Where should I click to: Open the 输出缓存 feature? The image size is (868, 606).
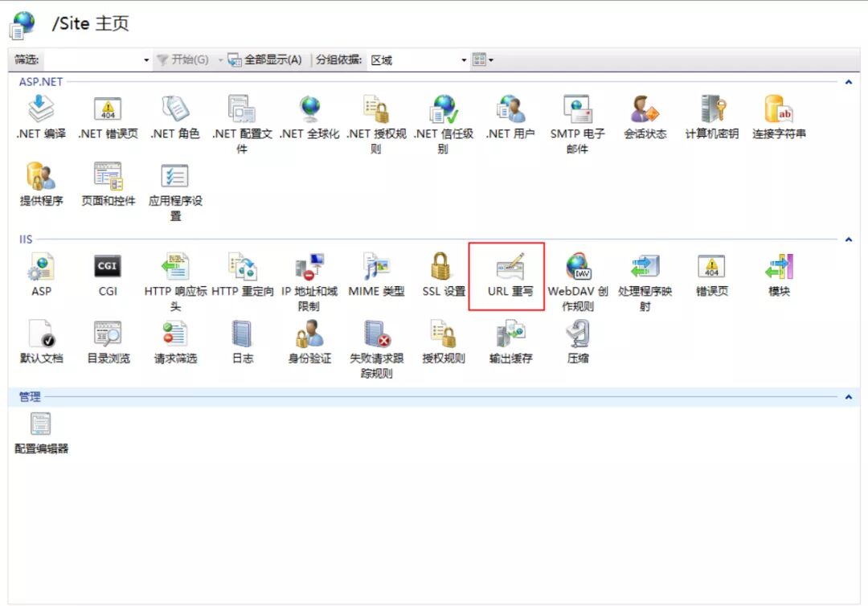(510, 342)
